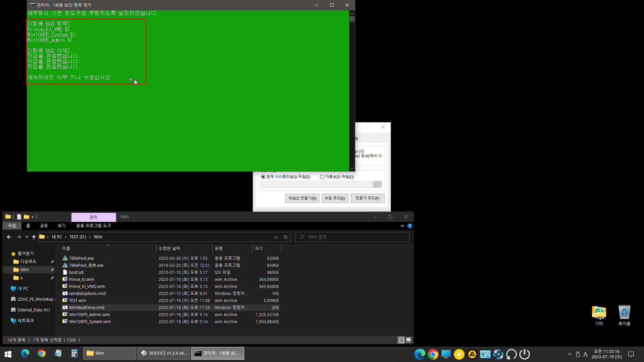Go back in Explorer navigation
644x362 pixels.
pyautogui.click(x=9, y=237)
